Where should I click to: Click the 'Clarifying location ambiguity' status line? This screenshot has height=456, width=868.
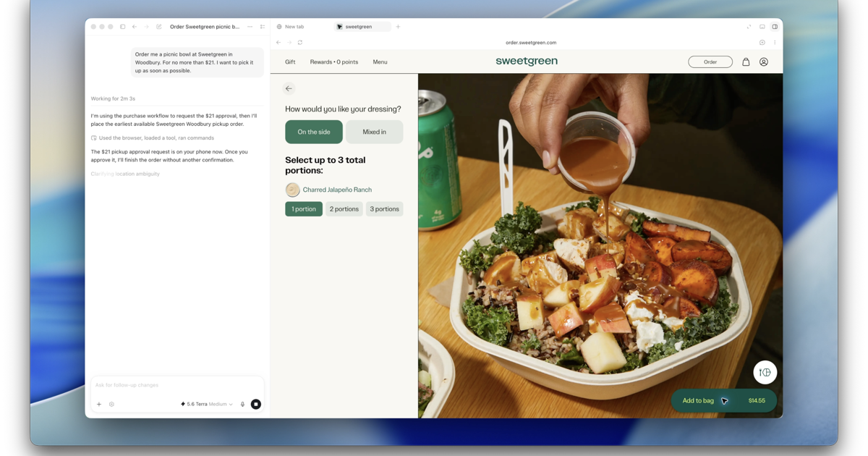125,174
